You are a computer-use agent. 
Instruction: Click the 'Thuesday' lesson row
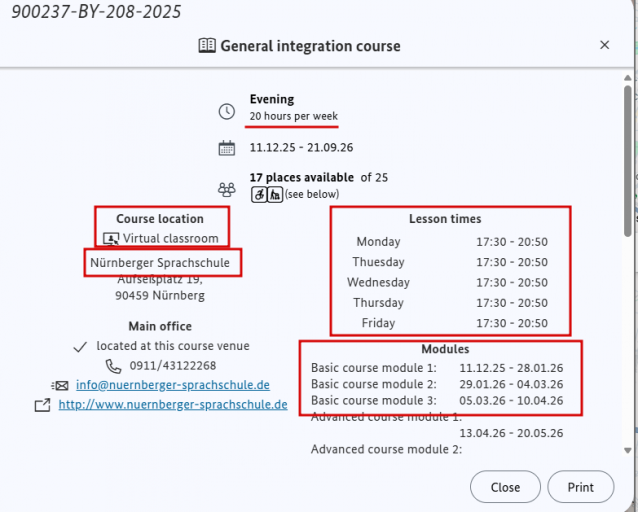pyautogui.click(x=450, y=262)
